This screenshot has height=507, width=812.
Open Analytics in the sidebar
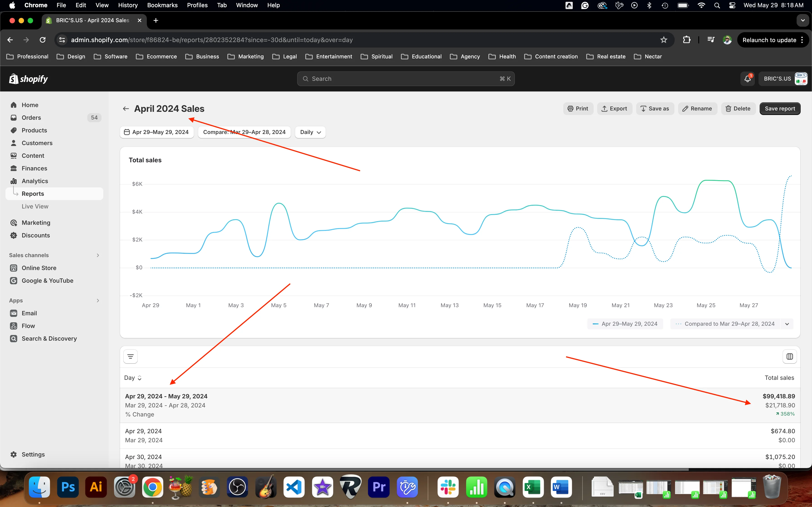pyautogui.click(x=35, y=181)
